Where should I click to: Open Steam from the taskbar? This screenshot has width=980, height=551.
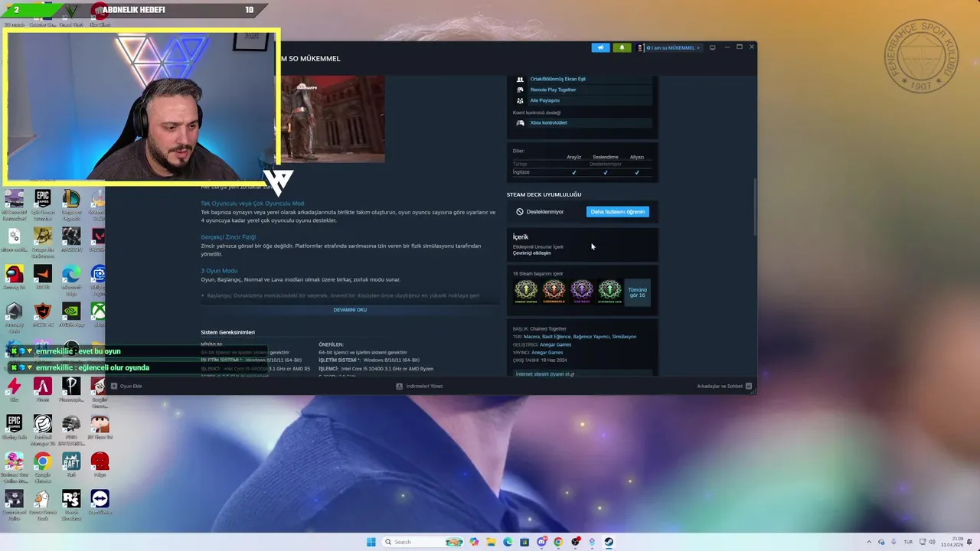point(609,542)
